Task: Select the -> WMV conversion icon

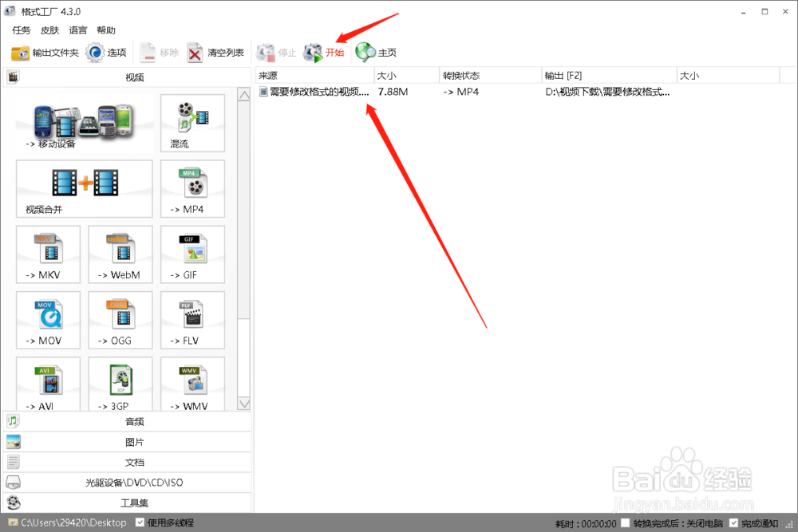Action: pos(192,384)
